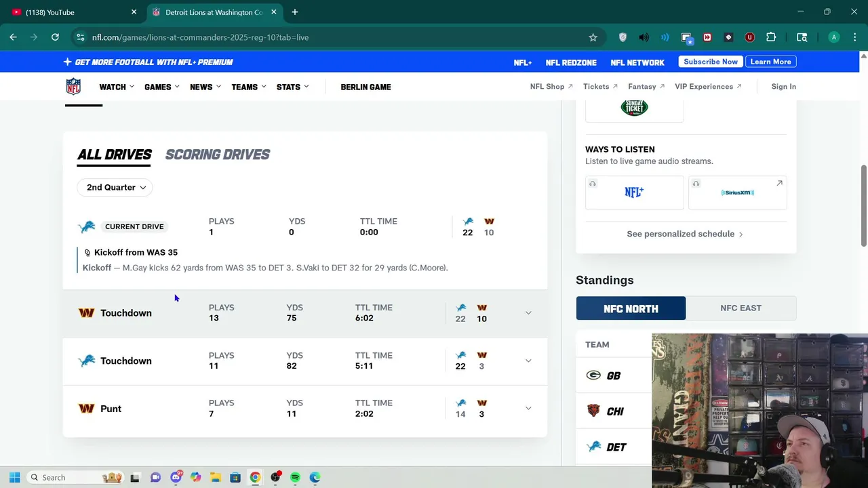Listen via NFL+ audio stream

coord(634,192)
